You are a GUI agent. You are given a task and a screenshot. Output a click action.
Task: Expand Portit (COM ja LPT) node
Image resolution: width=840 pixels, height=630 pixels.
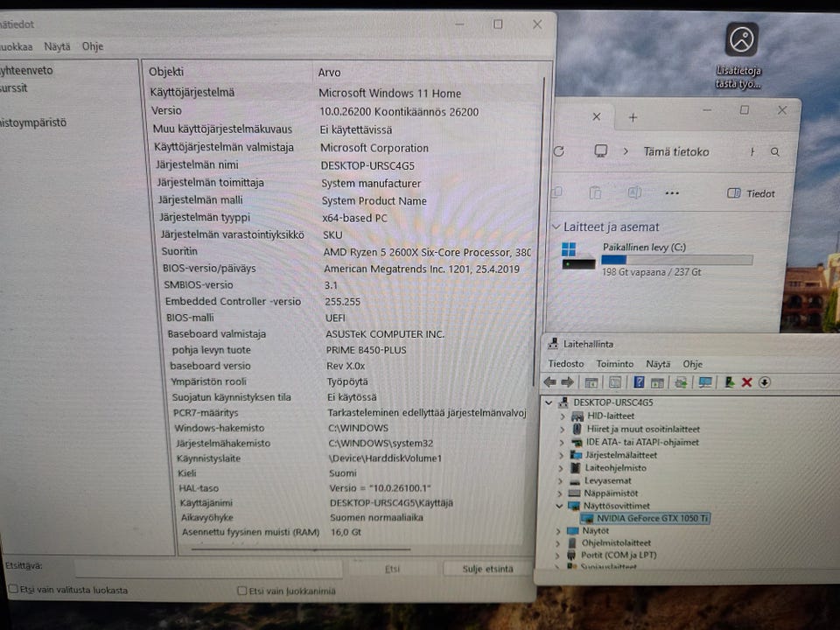pos(557,556)
